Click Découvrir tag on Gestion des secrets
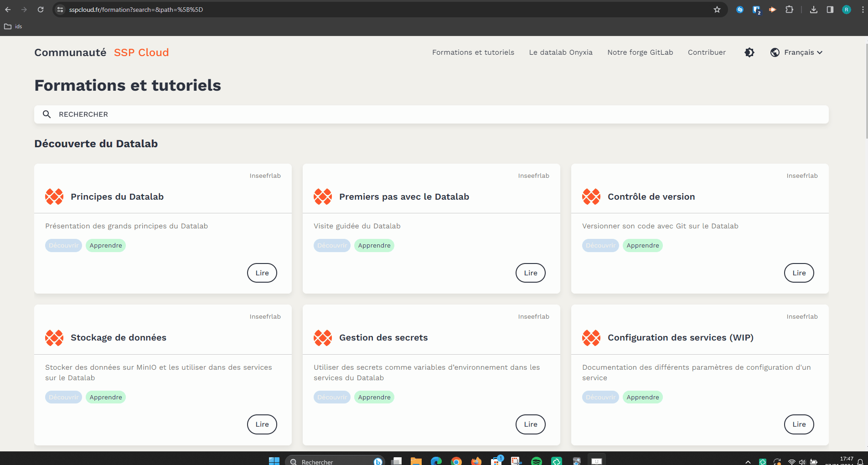The width and height of the screenshot is (868, 465). click(332, 398)
